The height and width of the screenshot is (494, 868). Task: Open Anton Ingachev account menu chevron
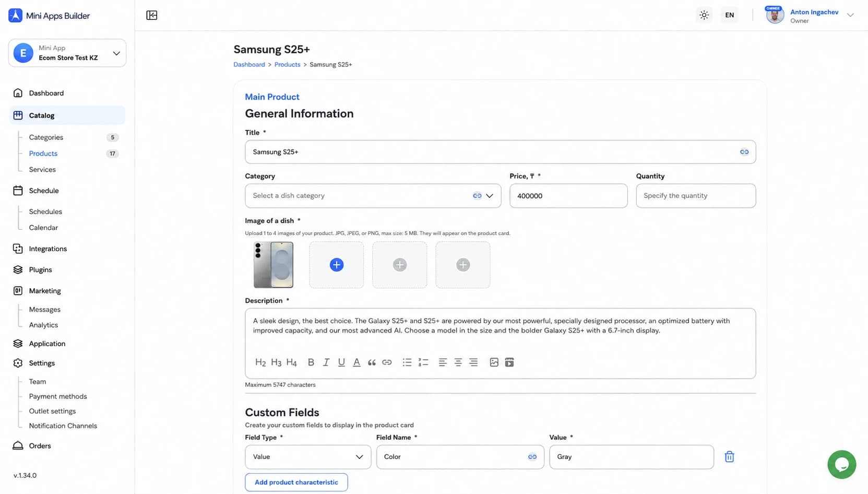pos(850,15)
